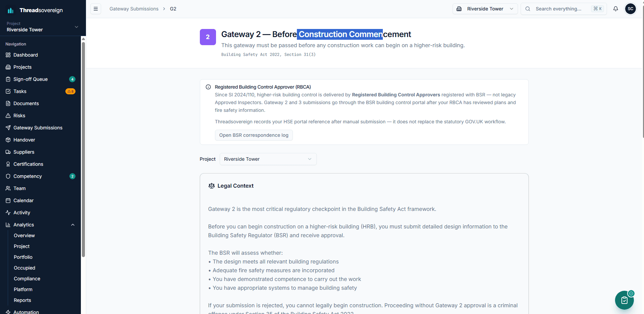
Task: Click the search magnifier icon
Action: point(528,9)
